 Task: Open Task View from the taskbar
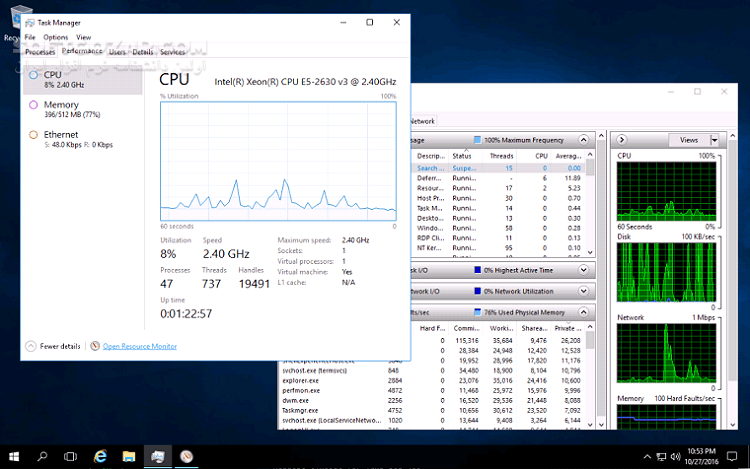[70, 457]
